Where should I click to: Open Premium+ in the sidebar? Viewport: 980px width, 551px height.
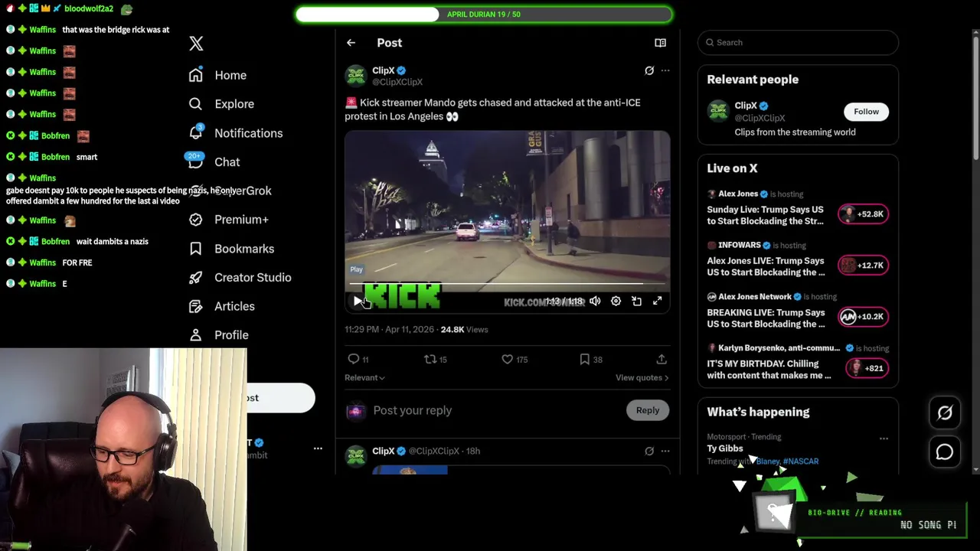click(228, 220)
